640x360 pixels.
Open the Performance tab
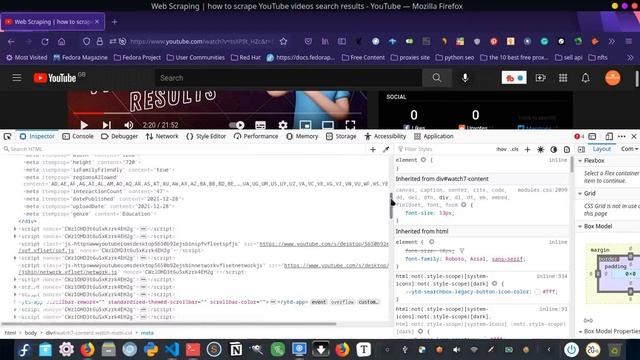tap(256, 136)
